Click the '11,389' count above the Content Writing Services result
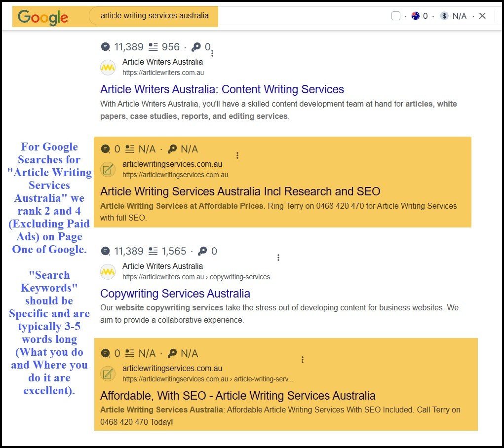This screenshot has height=448, width=504. (128, 47)
